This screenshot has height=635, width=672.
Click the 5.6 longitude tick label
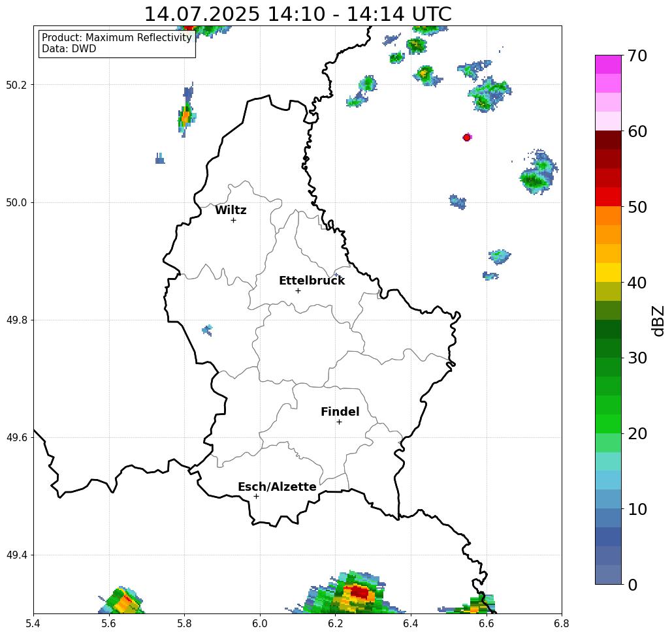coord(109,623)
